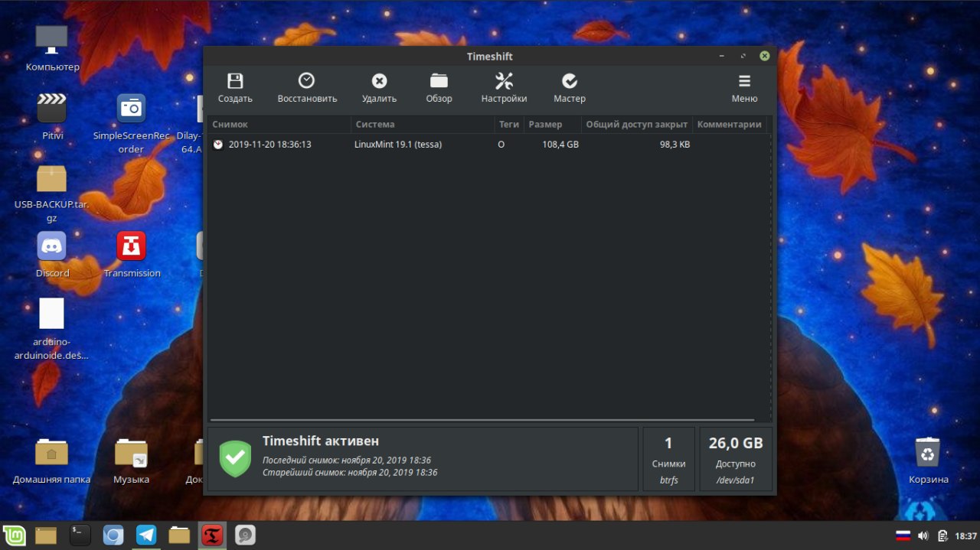Sort by the Размер column header
980x550 pixels.
pyautogui.click(x=552, y=124)
